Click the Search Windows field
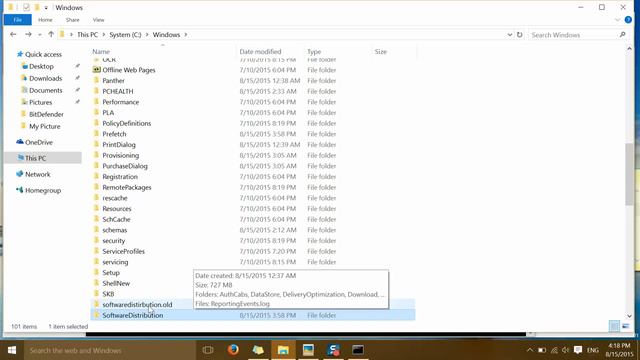 click(573, 35)
